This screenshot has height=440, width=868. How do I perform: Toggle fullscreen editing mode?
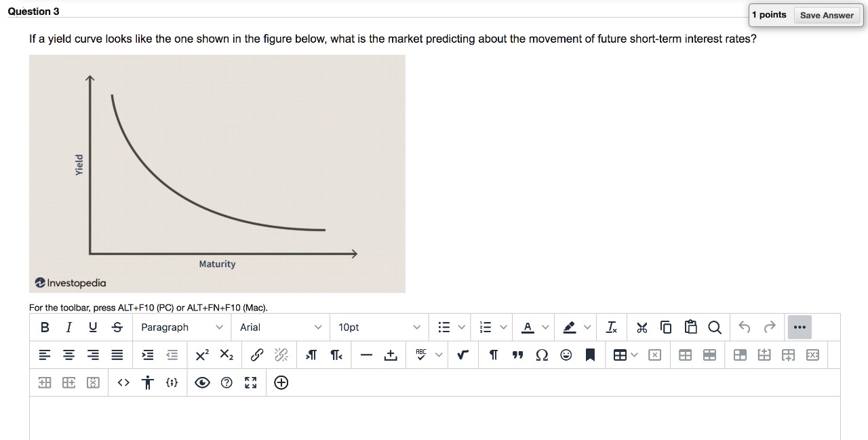250,382
